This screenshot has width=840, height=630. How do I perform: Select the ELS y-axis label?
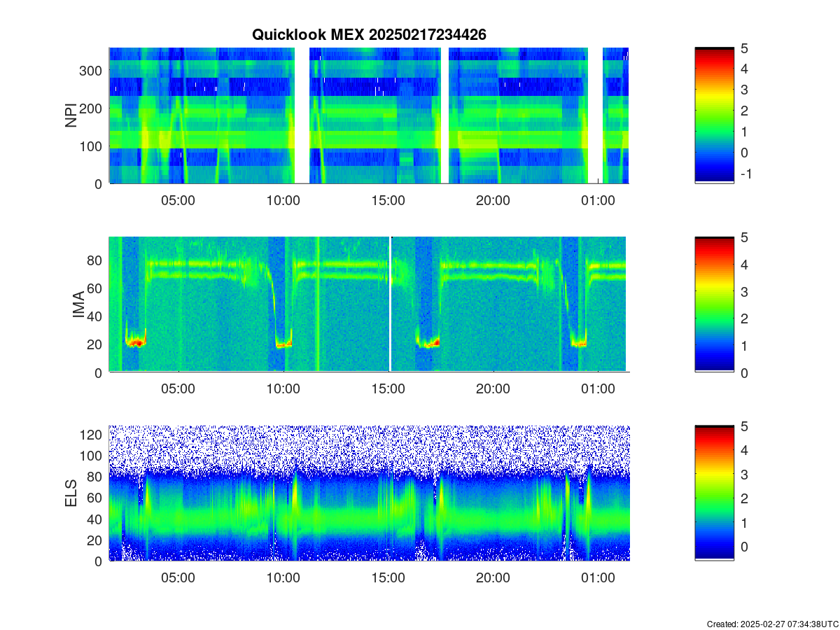point(71,493)
